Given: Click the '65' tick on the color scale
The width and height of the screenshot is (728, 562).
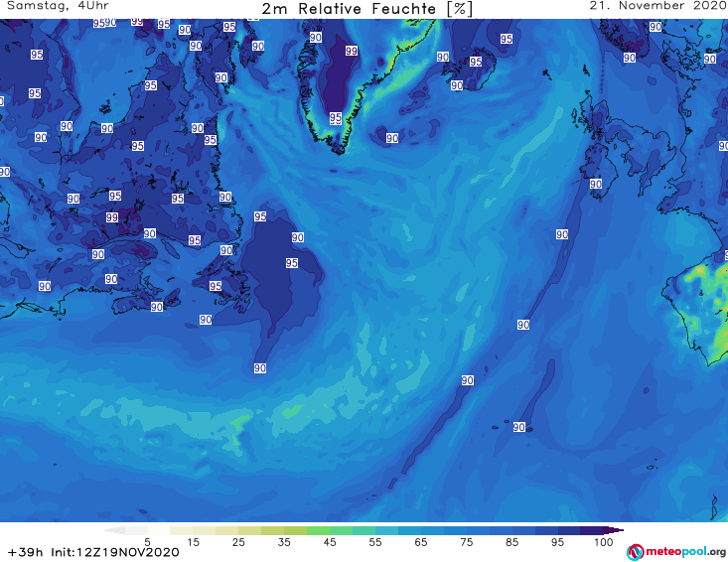Looking at the screenshot, I should tap(421, 542).
